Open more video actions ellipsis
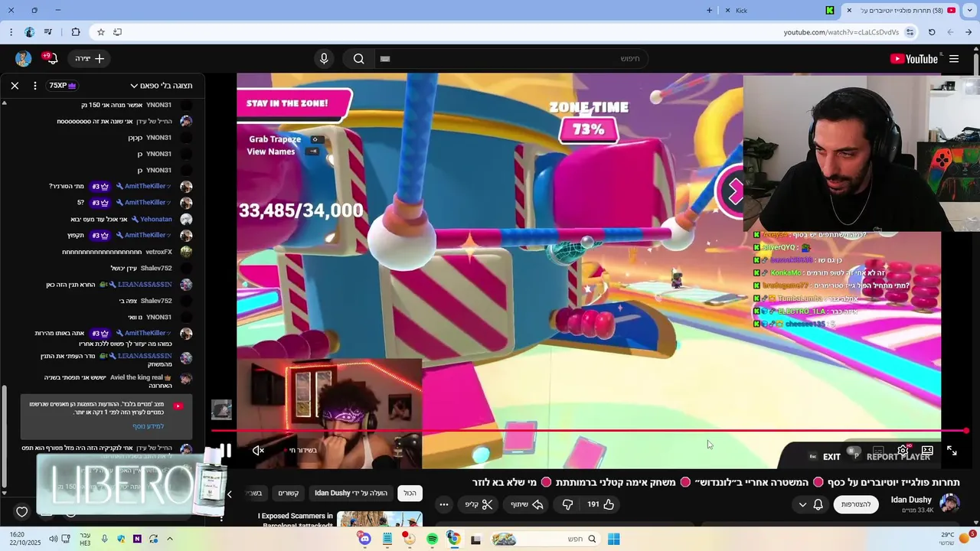Screen dimensions: 980x551 point(443,504)
